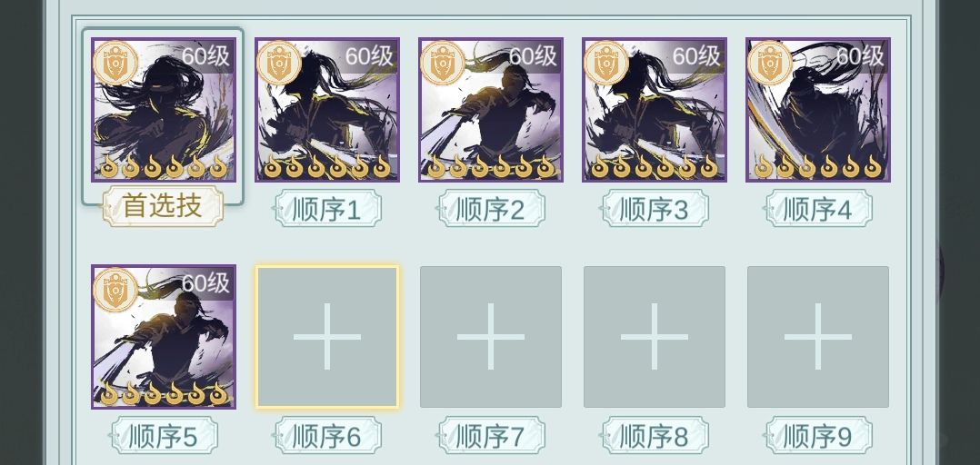Tap shield badge on 首选技 card
980x465 pixels.
click(116, 63)
